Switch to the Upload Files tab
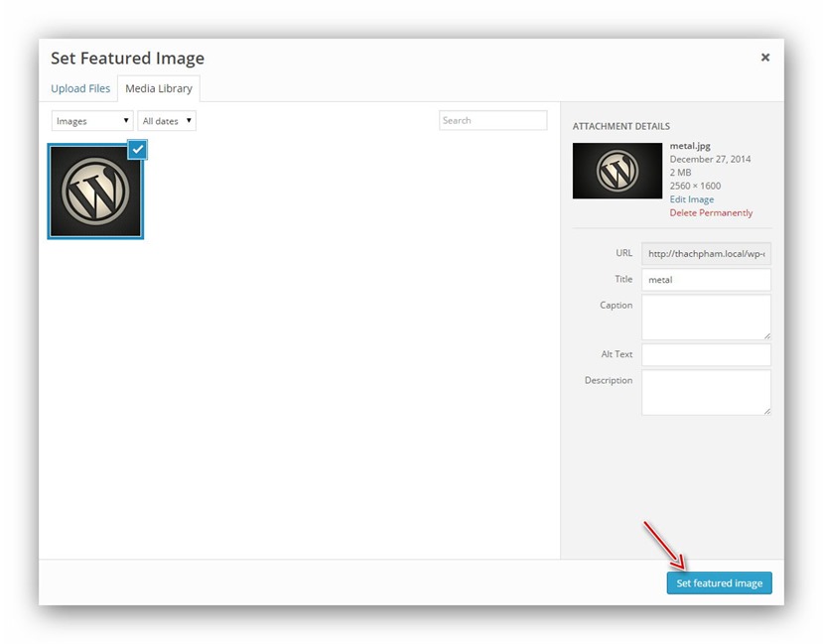Screen dimensions: 823x644 (80, 88)
